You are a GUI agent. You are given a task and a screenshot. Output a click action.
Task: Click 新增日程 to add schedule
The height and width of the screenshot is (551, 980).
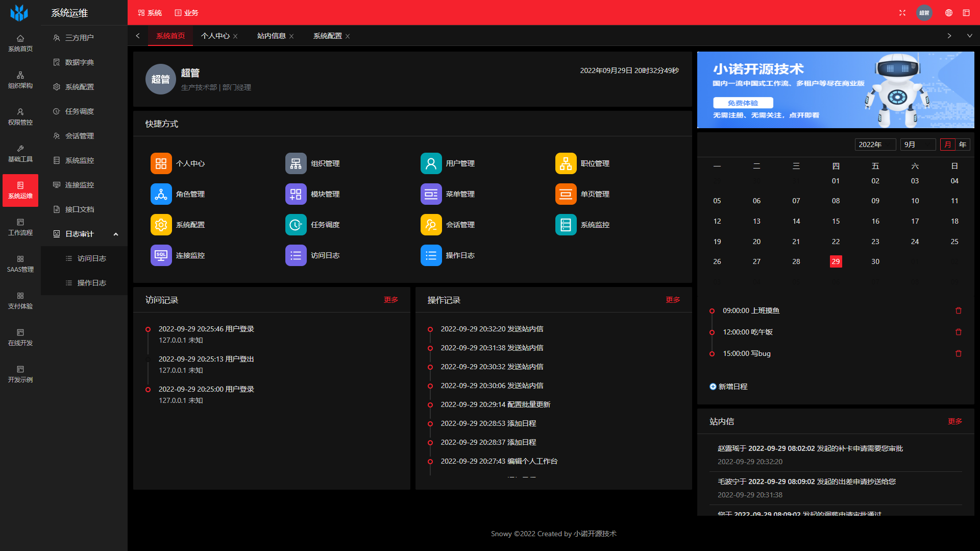tap(728, 387)
